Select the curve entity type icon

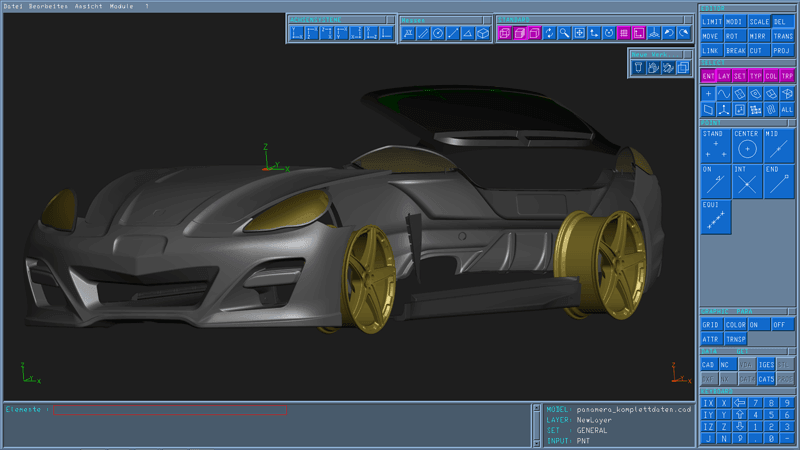723,94
